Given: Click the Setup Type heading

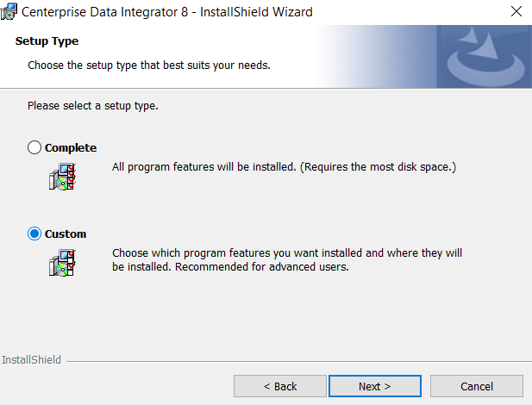Looking at the screenshot, I should click(x=47, y=41).
